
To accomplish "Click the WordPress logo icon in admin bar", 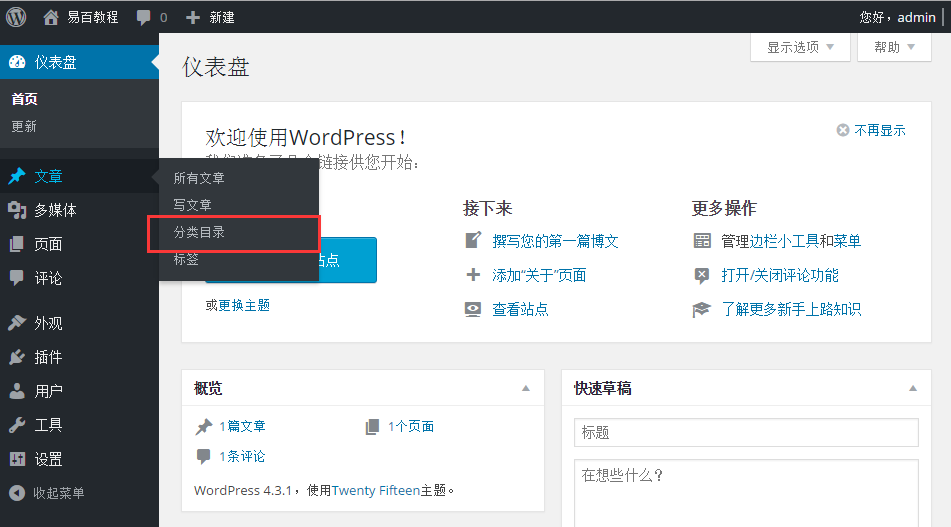I will coord(16,17).
